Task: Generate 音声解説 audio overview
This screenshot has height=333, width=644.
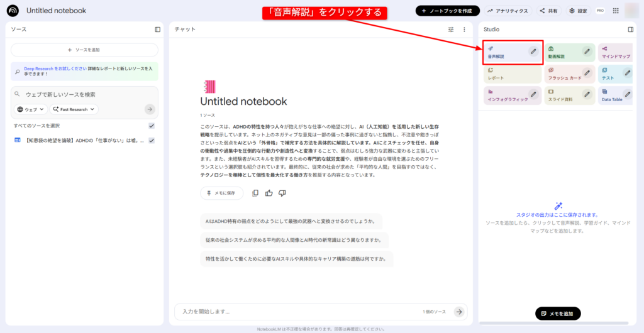Action: [507, 53]
